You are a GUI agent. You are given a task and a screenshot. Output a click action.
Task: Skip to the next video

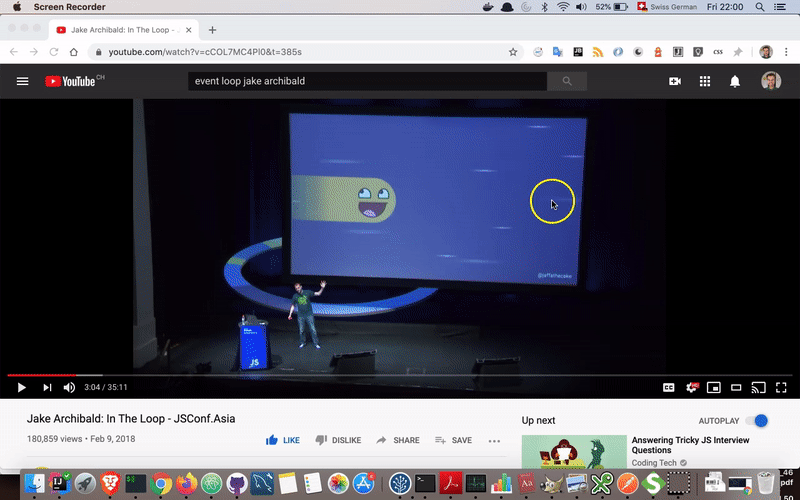click(x=47, y=387)
